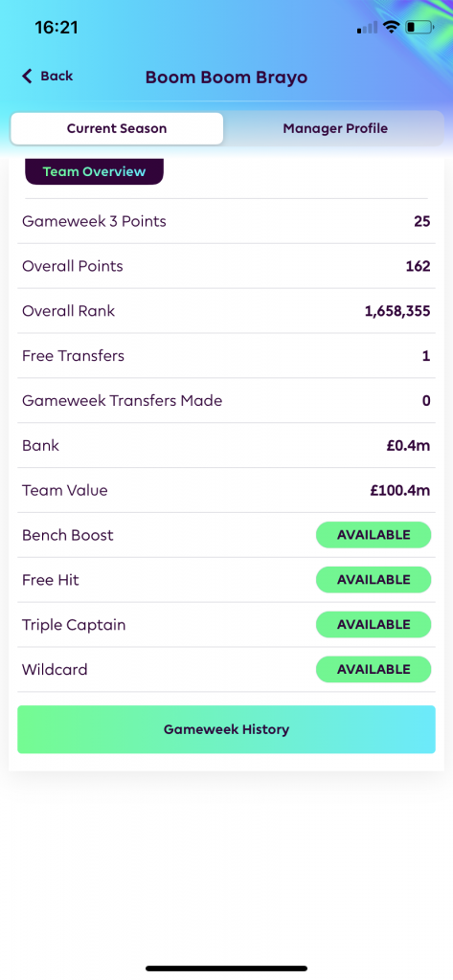Tap the Bank £0.4m row

click(x=226, y=446)
